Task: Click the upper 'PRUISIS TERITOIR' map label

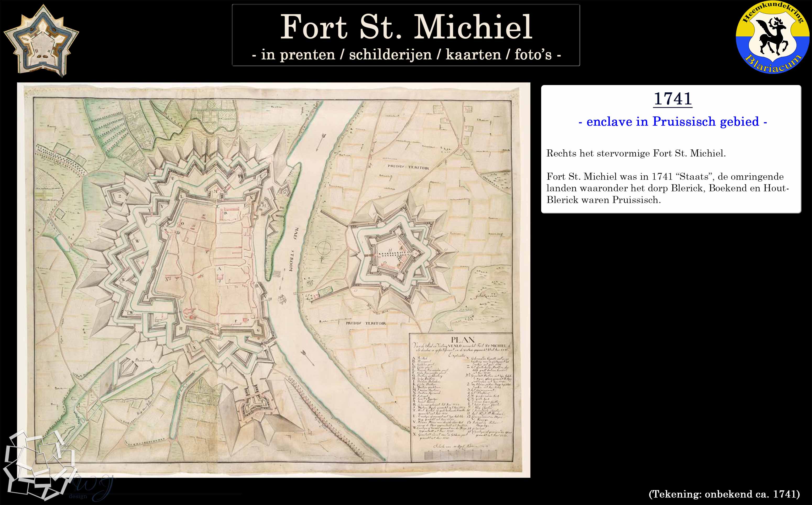Action: 408,167
